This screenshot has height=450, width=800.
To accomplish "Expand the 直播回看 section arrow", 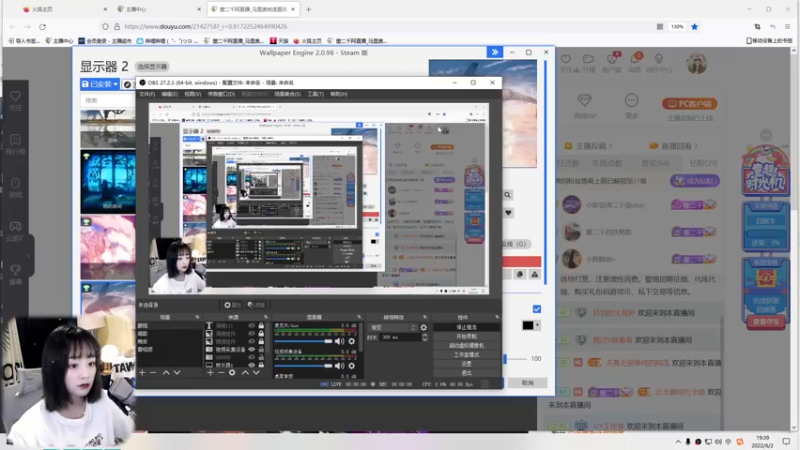I will 696,146.
